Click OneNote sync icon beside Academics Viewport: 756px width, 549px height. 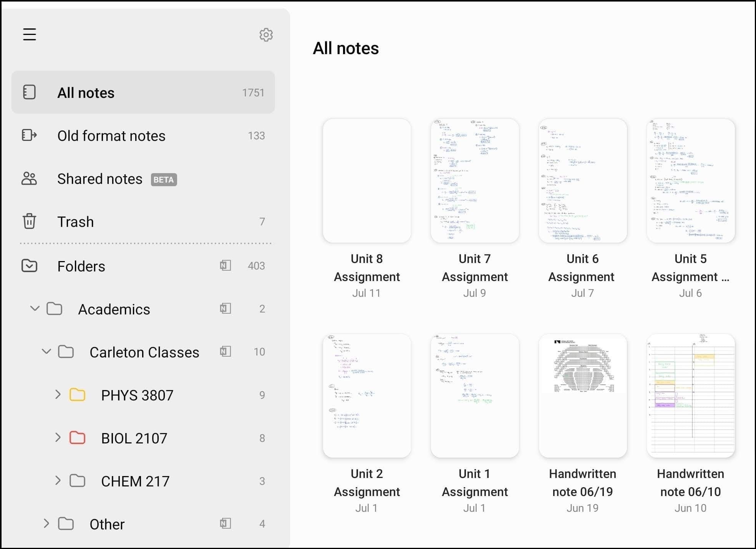pos(225,309)
